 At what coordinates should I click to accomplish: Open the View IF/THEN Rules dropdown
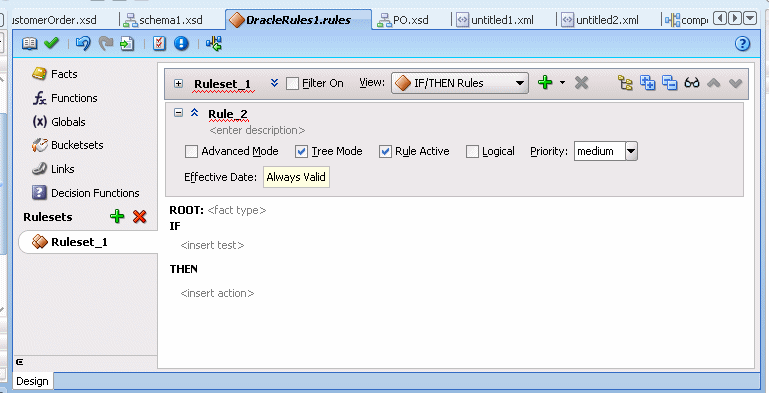coord(460,83)
